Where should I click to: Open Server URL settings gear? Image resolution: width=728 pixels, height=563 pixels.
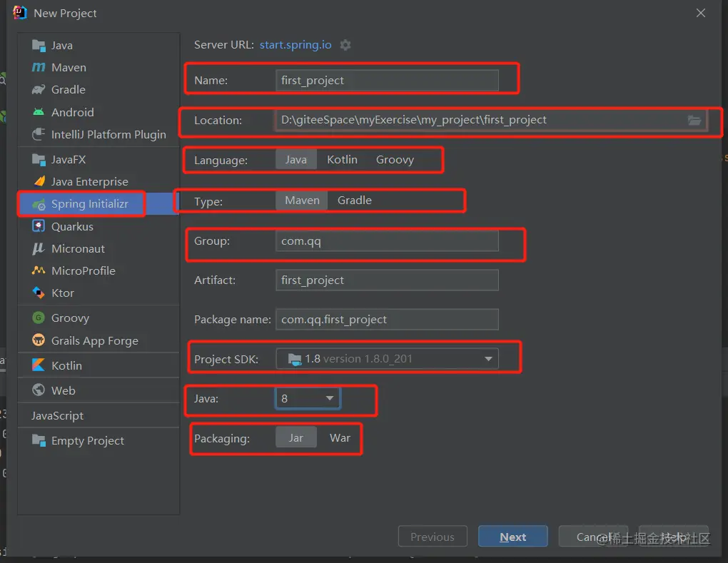tap(345, 45)
